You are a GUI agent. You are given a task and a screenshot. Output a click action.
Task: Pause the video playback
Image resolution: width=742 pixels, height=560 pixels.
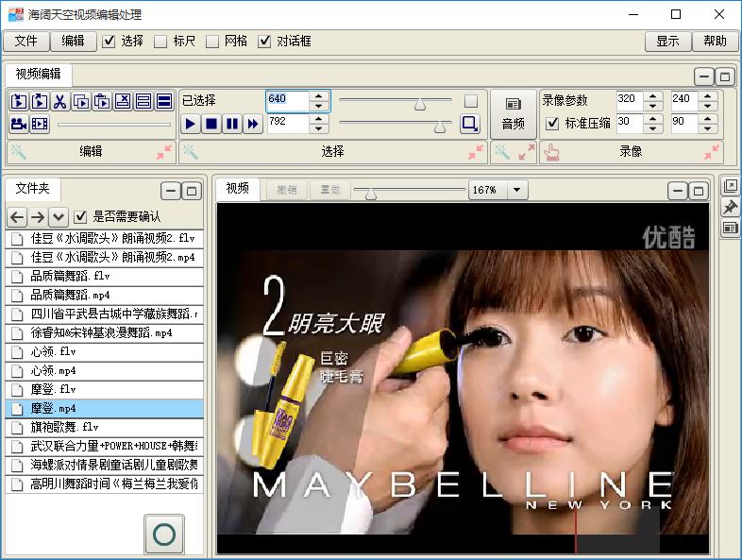[x=232, y=124]
